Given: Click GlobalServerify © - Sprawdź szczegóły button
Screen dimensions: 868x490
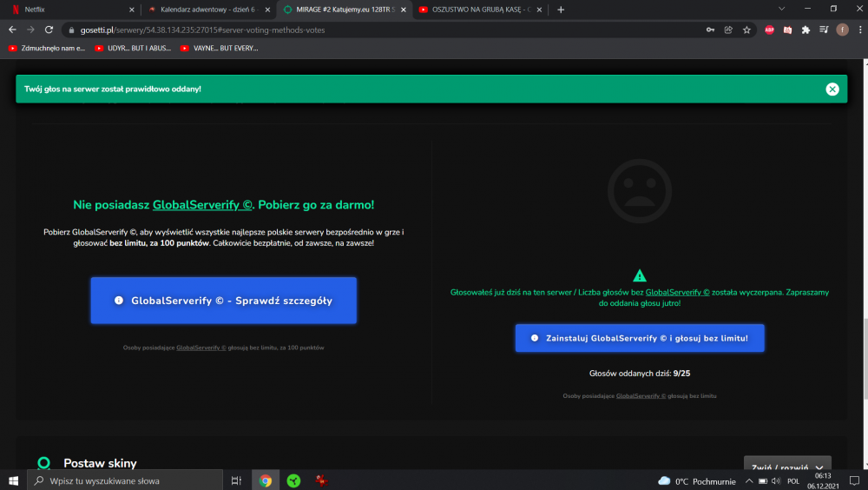Looking at the screenshot, I should [224, 301].
